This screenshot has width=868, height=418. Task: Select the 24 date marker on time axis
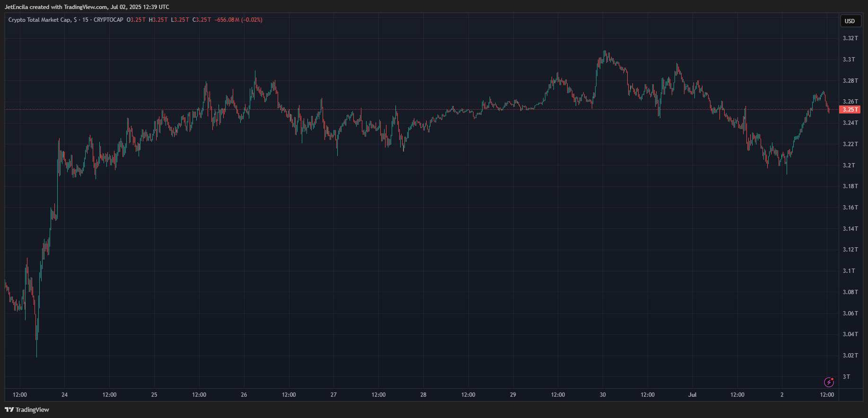pos(64,395)
